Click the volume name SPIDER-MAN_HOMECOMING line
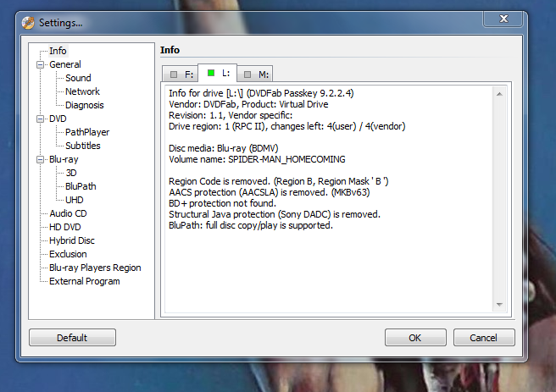Viewport: 556px width, 392px height. [x=257, y=159]
